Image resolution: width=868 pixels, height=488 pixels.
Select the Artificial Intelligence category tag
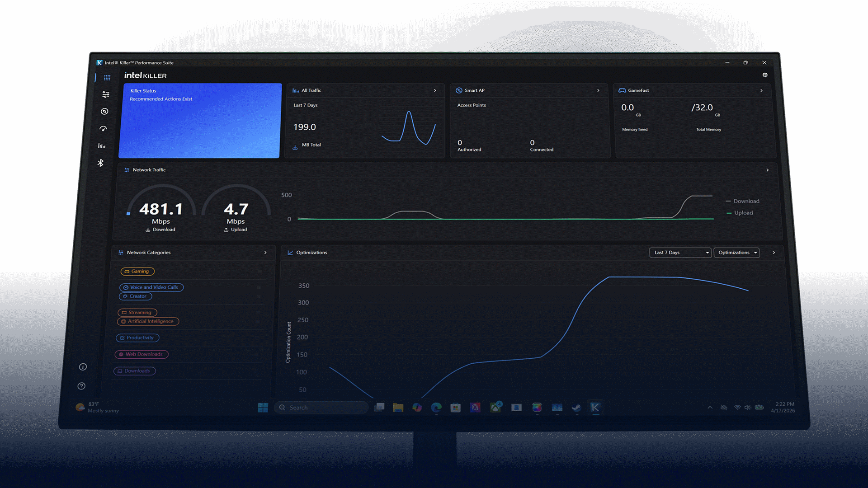click(x=148, y=321)
